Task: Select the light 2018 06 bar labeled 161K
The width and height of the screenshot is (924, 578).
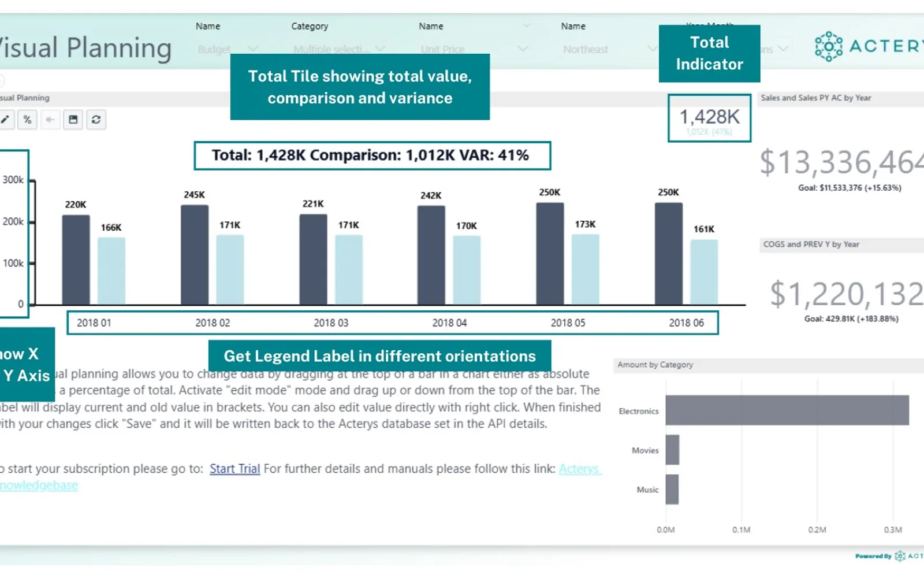Action: coord(704,272)
